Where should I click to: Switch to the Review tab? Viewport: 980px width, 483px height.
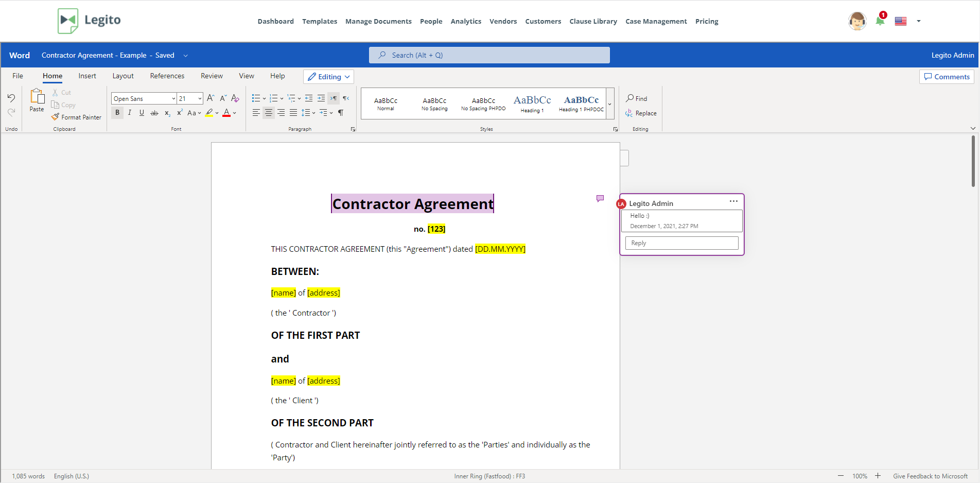pyautogui.click(x=212, y=76)
